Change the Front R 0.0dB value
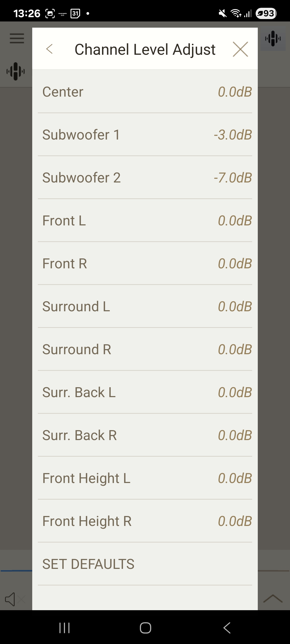The image size is (290, 644). click(235, 264)
